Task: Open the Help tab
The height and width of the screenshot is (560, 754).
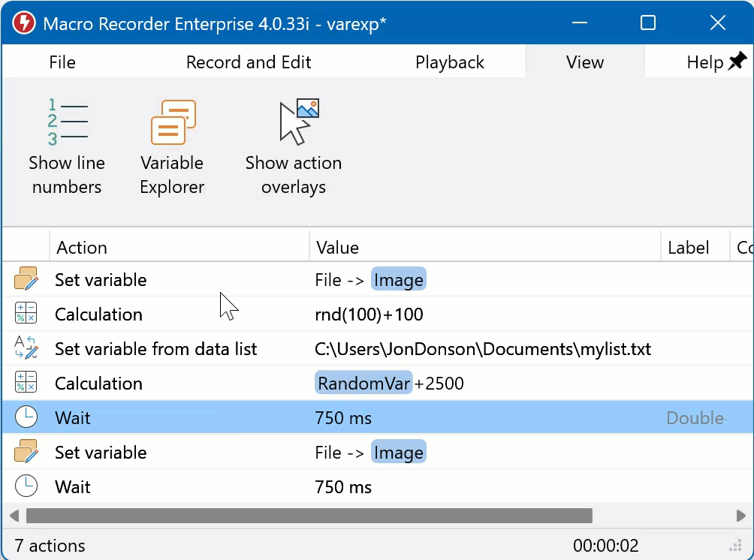Action: (x=704, y=62)
